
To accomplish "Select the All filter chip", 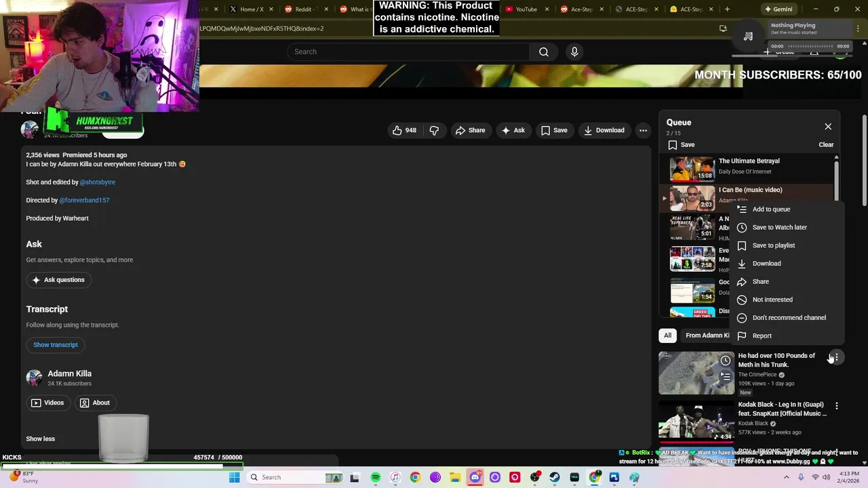I will tap(667, 335).
